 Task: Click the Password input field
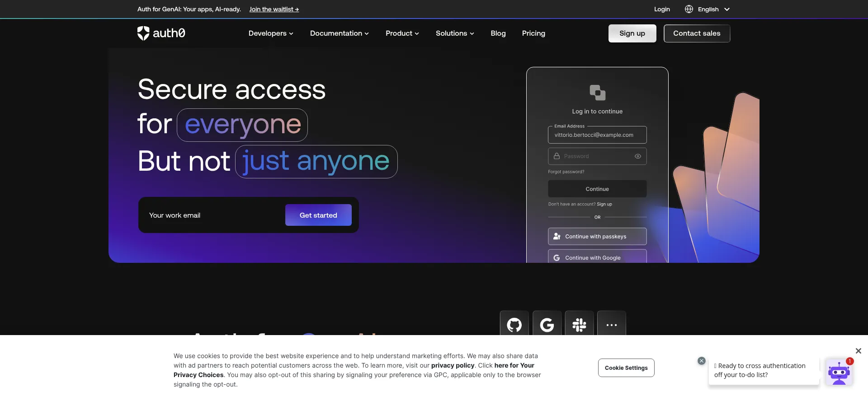coord(597,156)
